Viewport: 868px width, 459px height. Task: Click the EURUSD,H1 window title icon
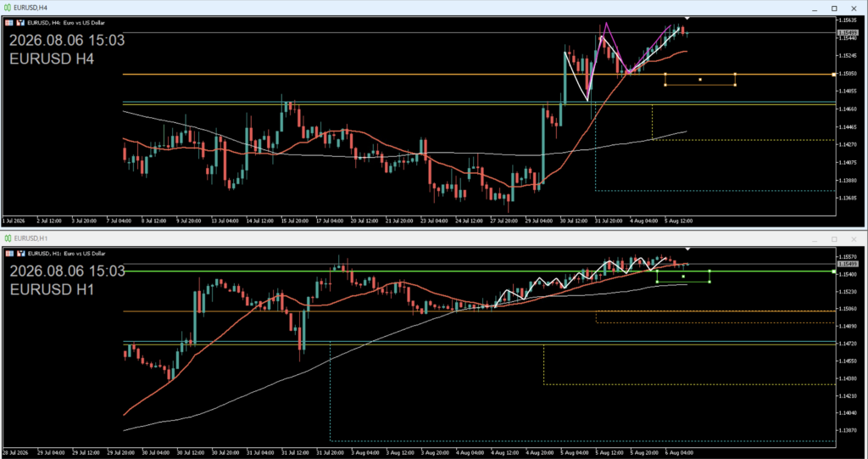click(x=7, y=238)
